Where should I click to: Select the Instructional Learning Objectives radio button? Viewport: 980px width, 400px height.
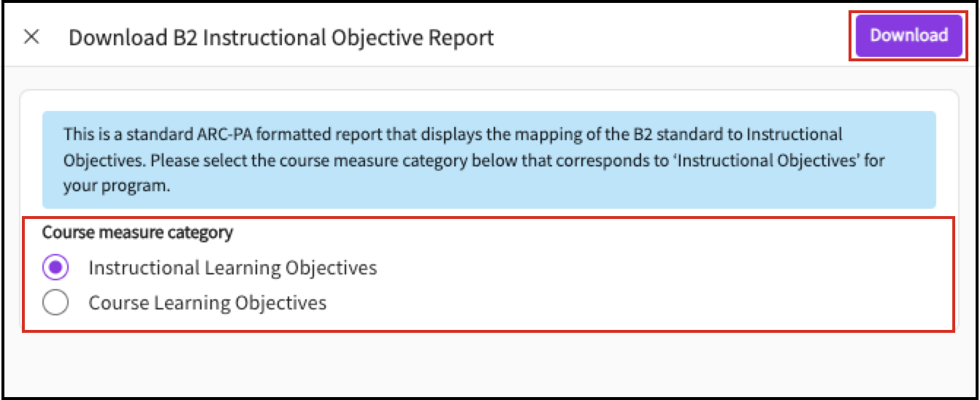coord(55,268)
